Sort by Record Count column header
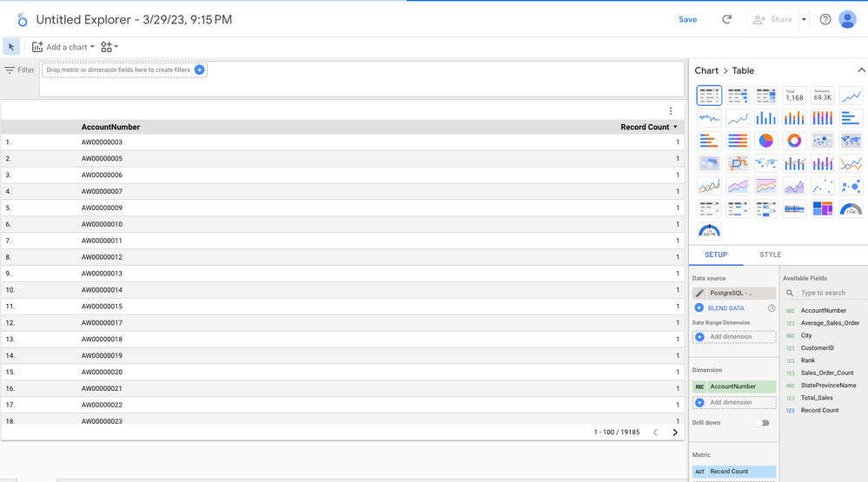The image size is (868, 482). point(645,127)
